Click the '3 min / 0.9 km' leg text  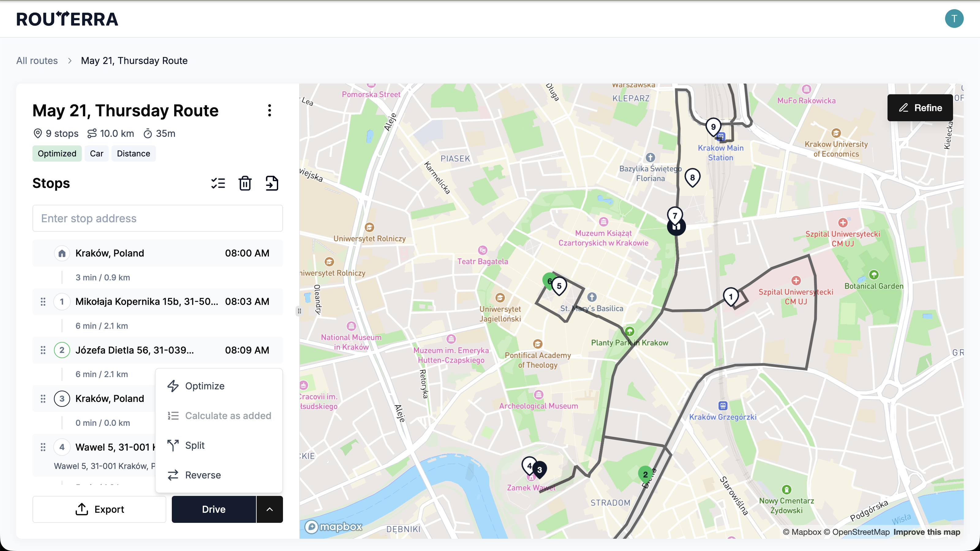click(103, 278)
